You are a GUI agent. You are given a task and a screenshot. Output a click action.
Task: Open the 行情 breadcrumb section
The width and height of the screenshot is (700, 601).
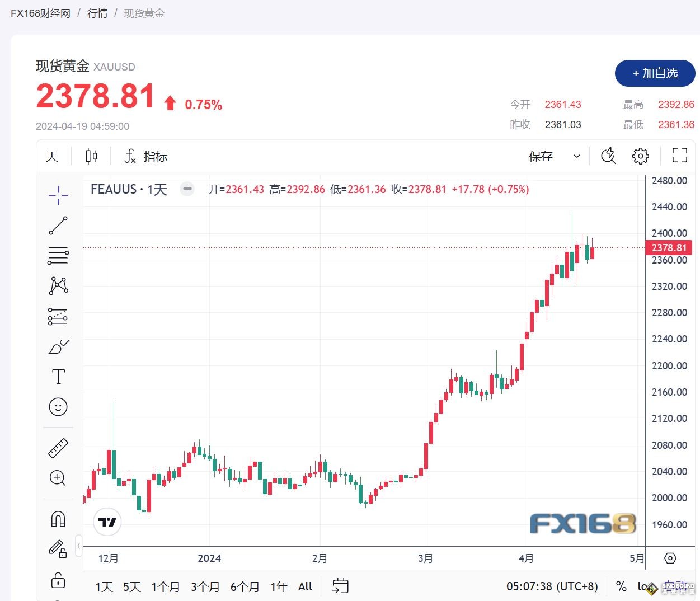tap(97, 13)
